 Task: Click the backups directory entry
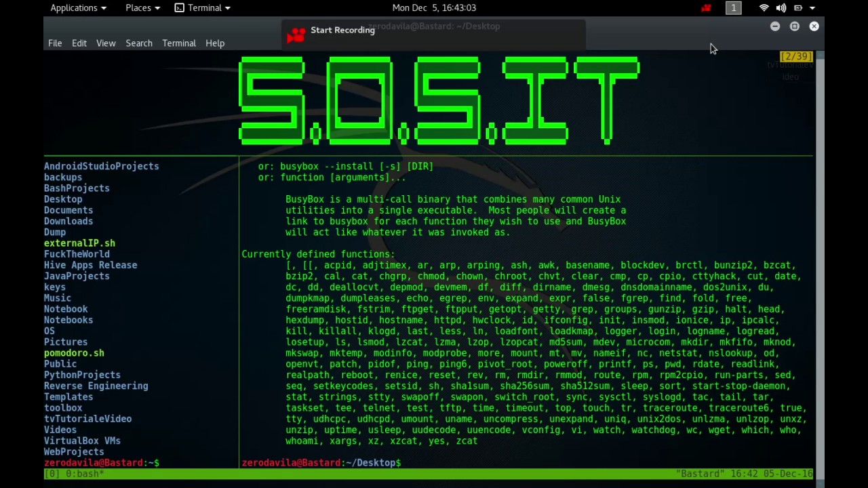tap(63, 177)
